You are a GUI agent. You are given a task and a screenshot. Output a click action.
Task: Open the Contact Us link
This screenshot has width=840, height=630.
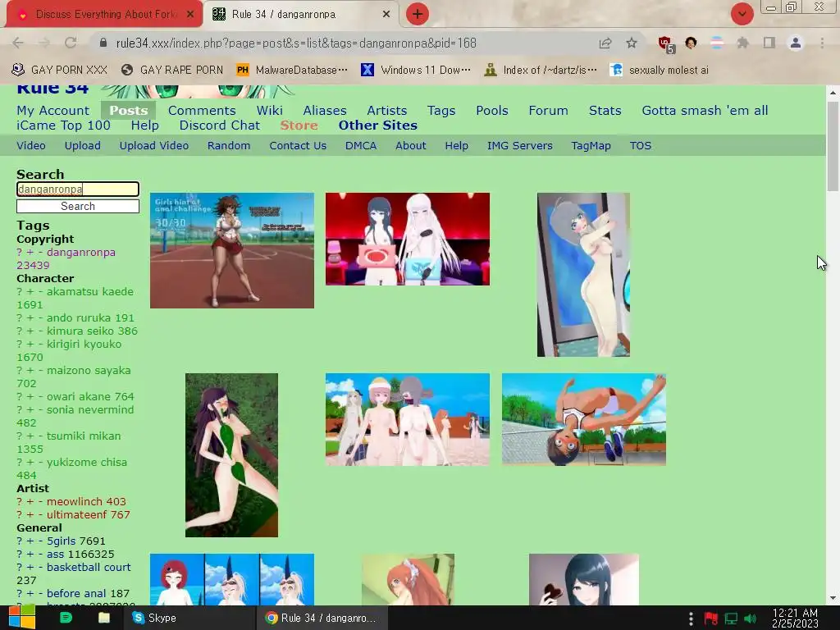pos(298,146)
